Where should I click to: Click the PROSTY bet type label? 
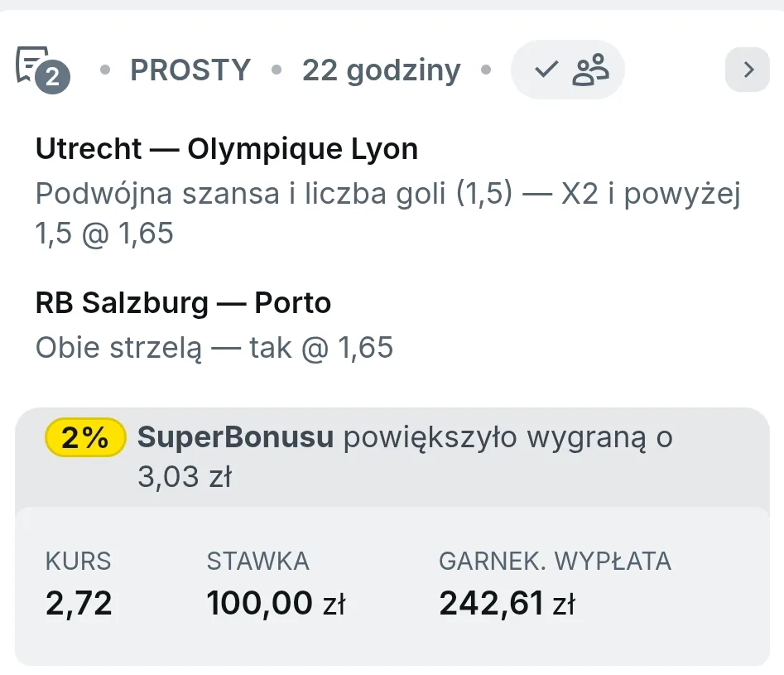(x=190, y=70)
